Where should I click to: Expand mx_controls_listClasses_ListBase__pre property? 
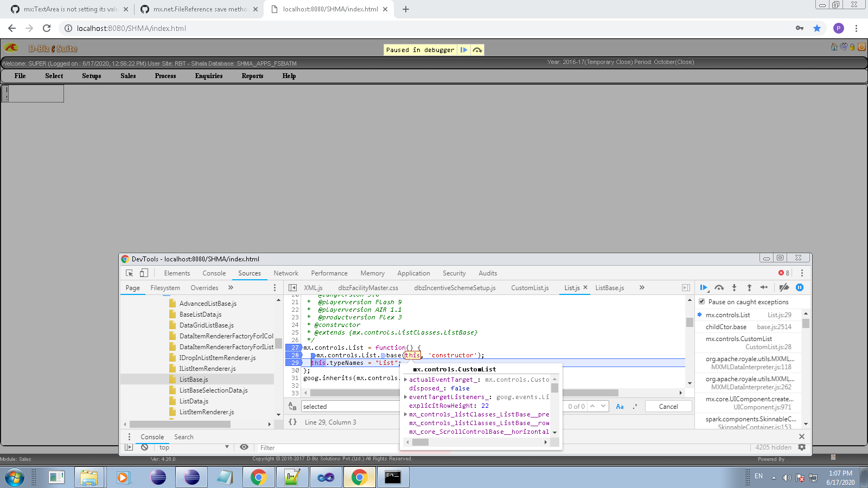point(406,414)
